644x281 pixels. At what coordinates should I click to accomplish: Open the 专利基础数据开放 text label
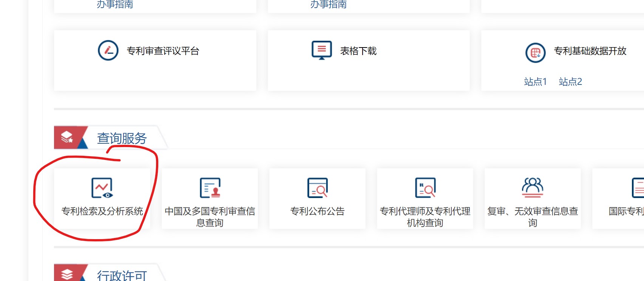pyautogui.click(x=590, y=51)
